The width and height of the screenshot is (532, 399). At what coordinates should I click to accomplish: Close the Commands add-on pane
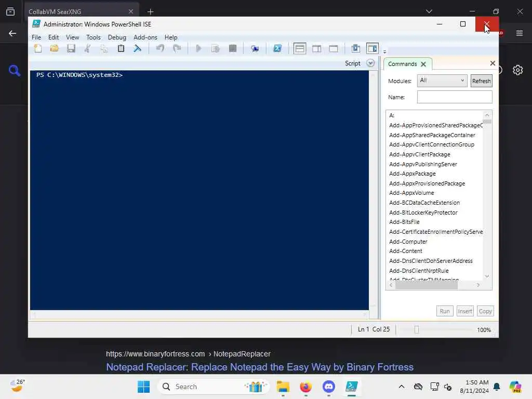[x=493, y=63]
